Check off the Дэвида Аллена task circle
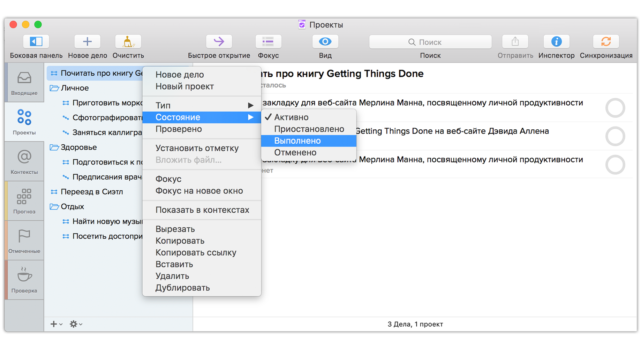 point(615,136)
